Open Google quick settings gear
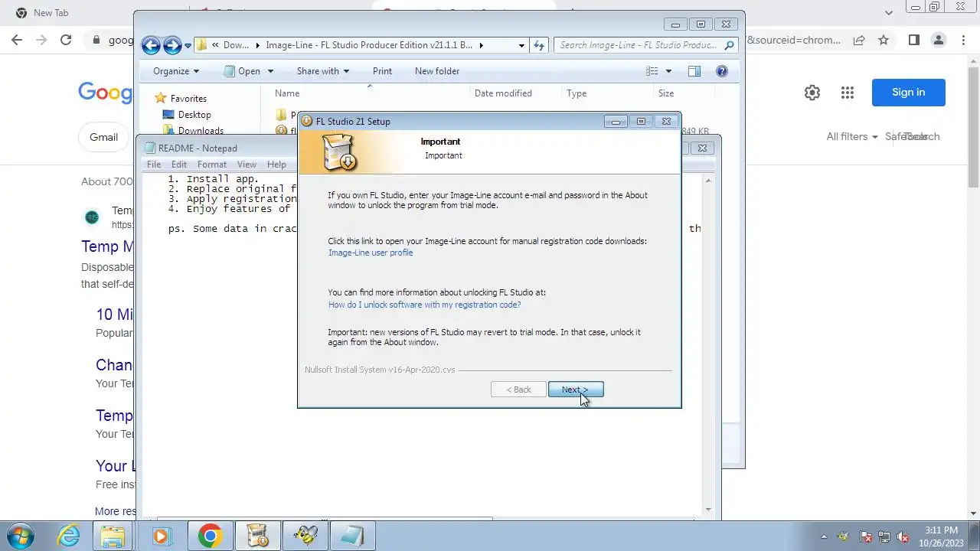This screenshot has height=551, width=980. pyautogui.click(x=812, y=93)
